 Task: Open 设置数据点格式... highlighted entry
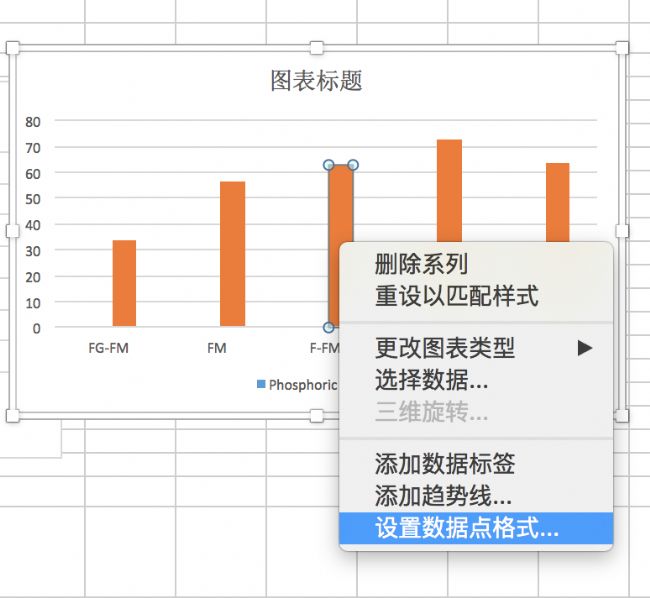point(466,528)
